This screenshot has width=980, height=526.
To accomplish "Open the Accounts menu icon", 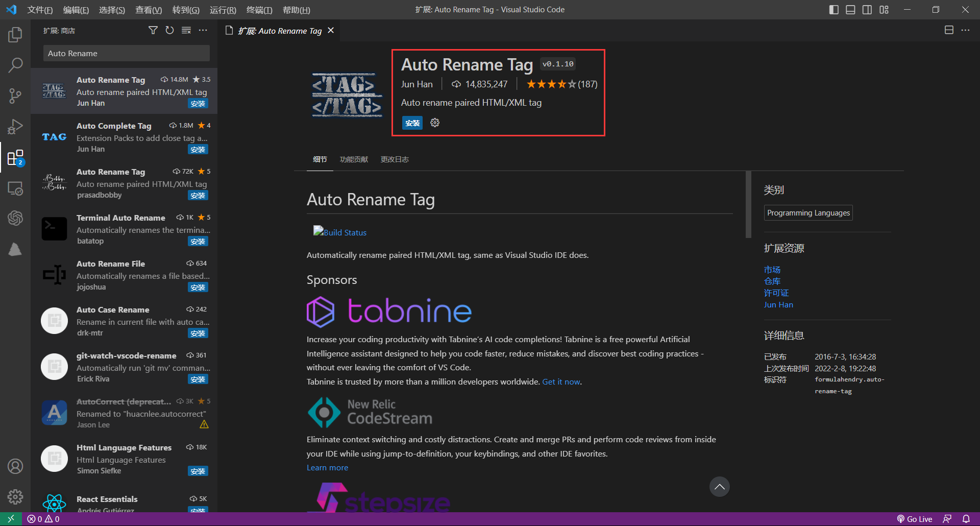I will (x=15, y=466).
